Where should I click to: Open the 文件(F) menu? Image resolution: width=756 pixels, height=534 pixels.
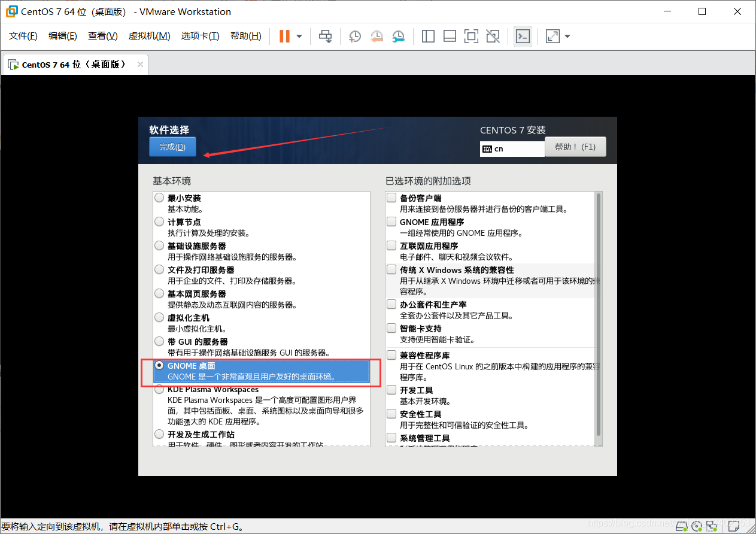pyautogui.click(x=23, y=37)
